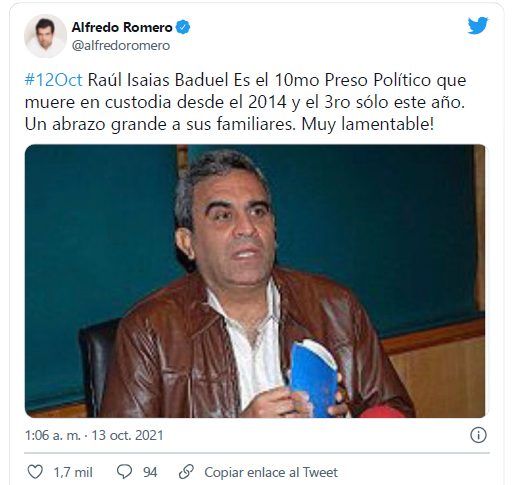This screenshot has width=518, height=485.
Task: Click the 1,7 mil likes count
Action: [73, 472]
